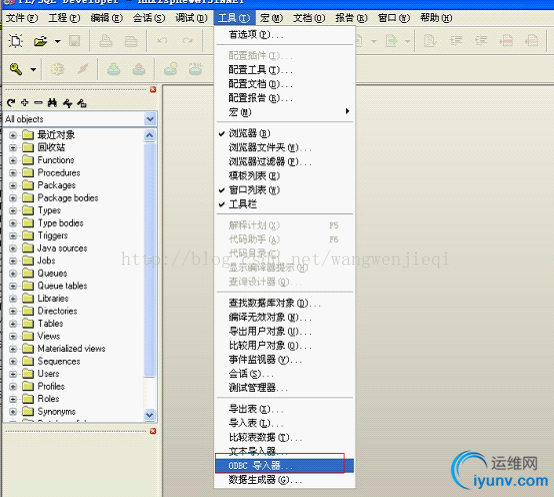
Task: Close the object browser panel with red X
Action: tap(153, 89)
